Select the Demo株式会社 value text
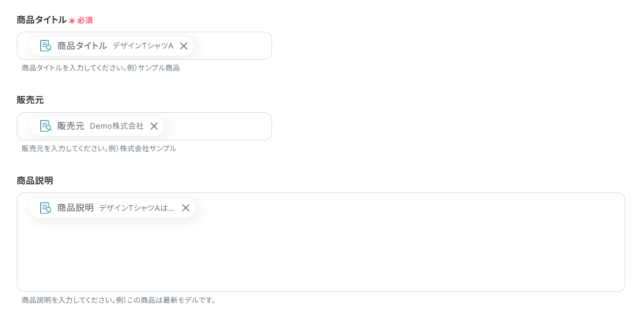 117,126
